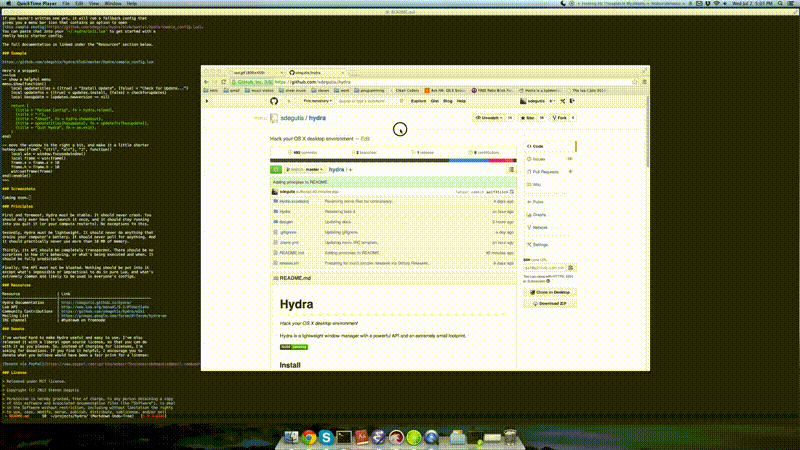Open the Gist link in GitHub header

click(435, 101)
